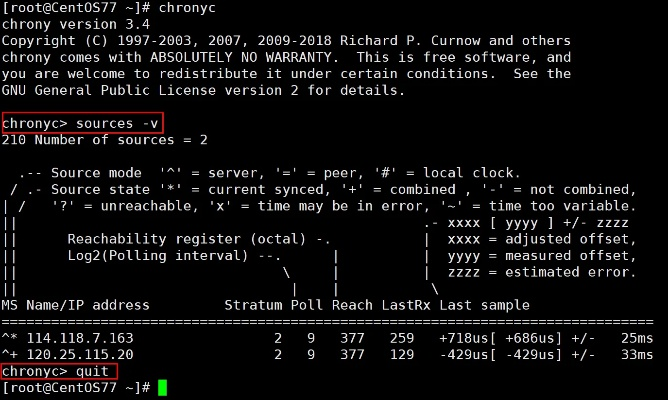The image size is (668, 400).
Task: Click the 'Reach' column header
Action: 352,305
